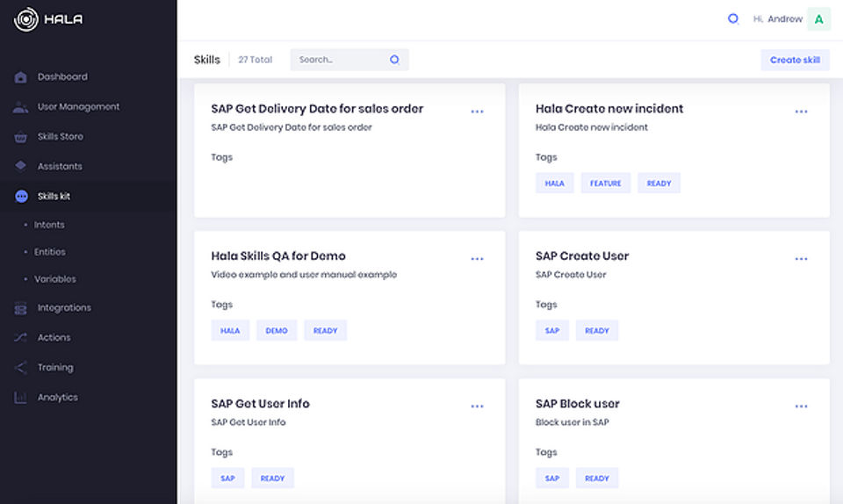Click the search magnifier in Skills search box

(394, 60)
